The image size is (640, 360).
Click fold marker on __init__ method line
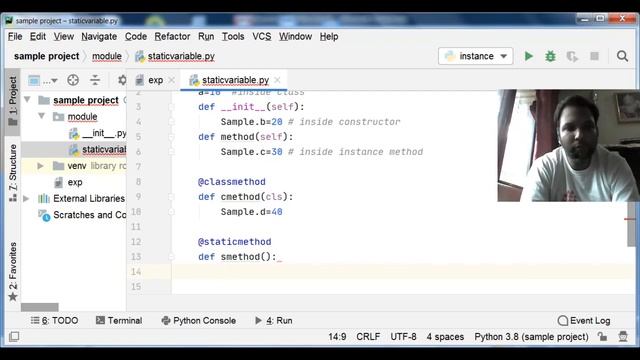pos(171,107)
